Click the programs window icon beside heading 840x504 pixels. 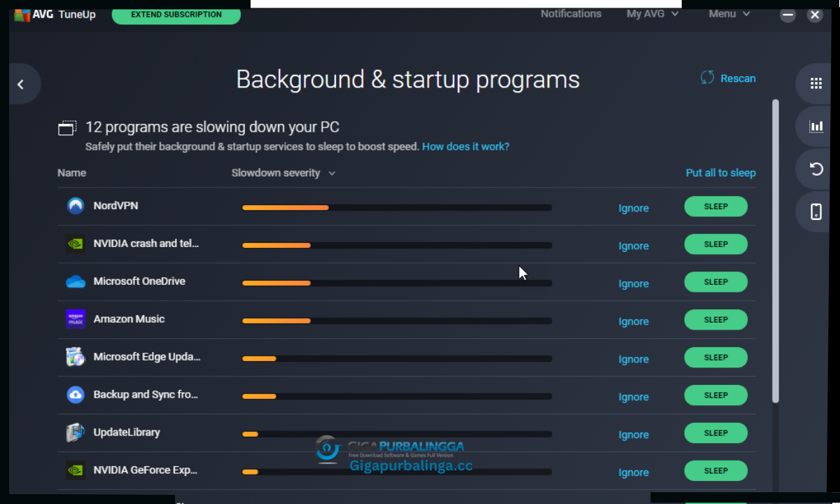point(67,127)
